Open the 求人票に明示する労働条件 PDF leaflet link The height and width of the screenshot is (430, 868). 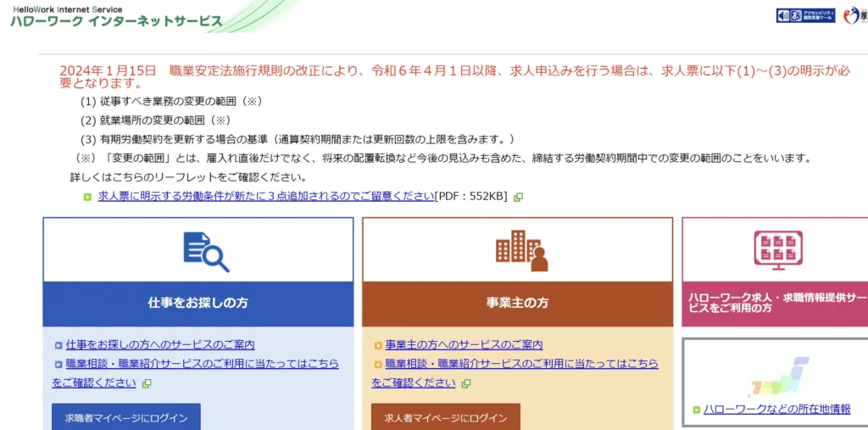click(265, 196)
